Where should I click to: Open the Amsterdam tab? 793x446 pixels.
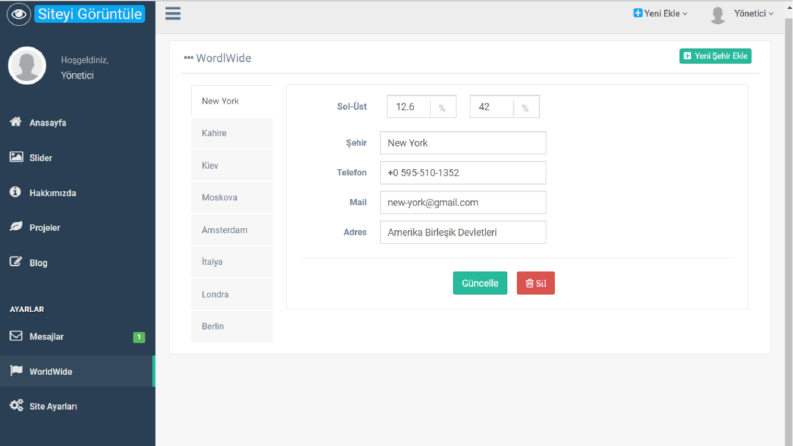[x=232, y=230]
